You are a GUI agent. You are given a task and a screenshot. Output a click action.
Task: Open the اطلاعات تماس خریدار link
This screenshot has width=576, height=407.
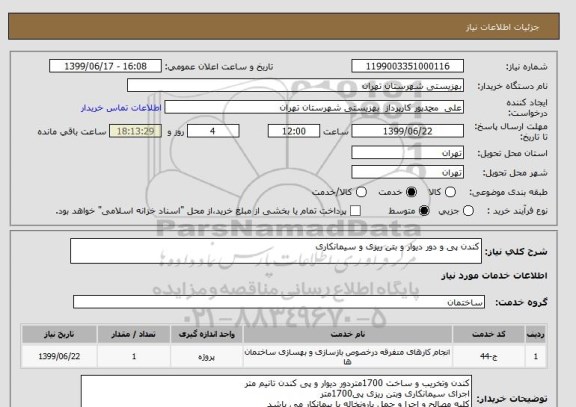(x=121, y=108)
